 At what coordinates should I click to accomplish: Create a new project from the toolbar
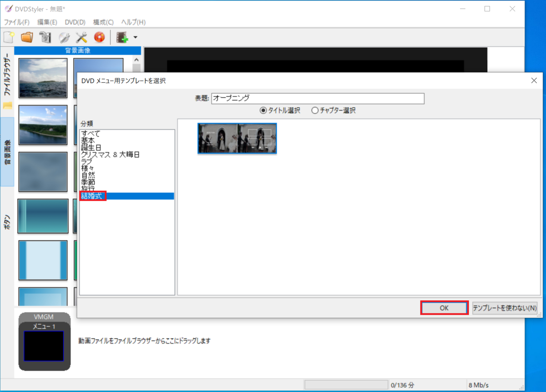pos(9,37)
